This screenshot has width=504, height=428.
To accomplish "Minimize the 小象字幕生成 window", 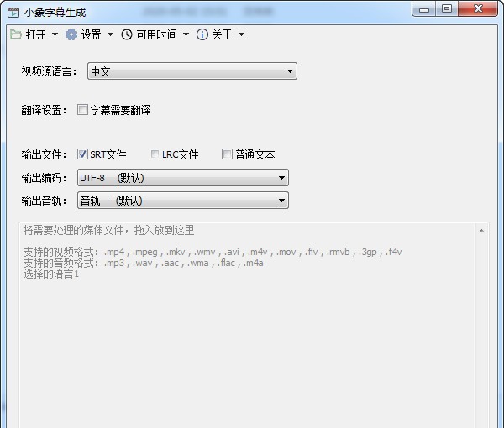I will pyautogui.click(x=424, y=9).
